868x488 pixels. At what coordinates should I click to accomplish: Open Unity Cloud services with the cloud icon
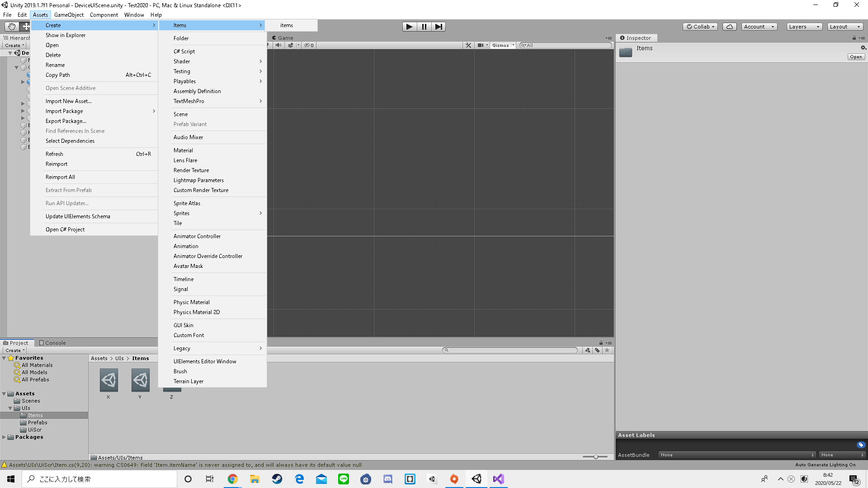point(729,26)
